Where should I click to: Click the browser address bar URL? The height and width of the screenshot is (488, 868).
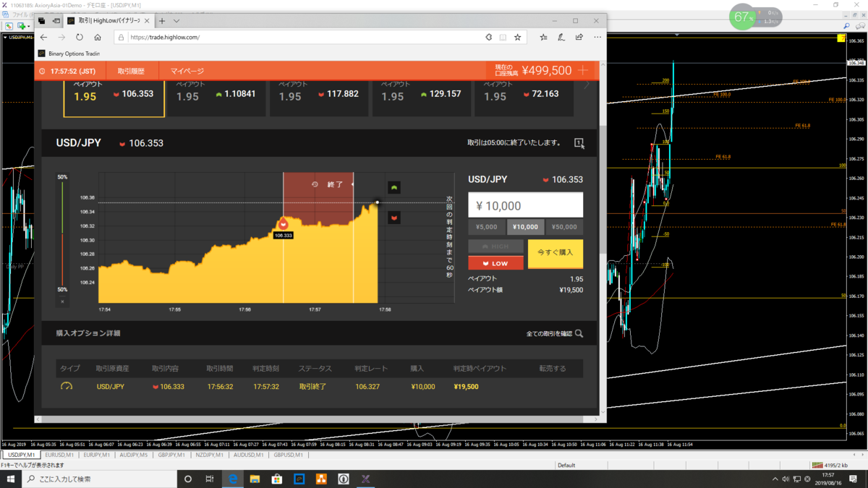coord(166,37)
